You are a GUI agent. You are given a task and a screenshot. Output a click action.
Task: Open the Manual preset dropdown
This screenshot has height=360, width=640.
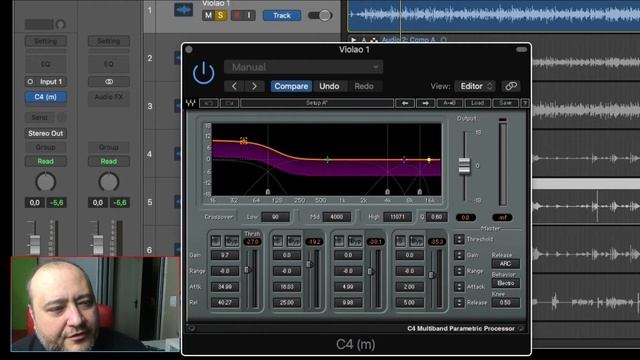click(x=303, y=67)
